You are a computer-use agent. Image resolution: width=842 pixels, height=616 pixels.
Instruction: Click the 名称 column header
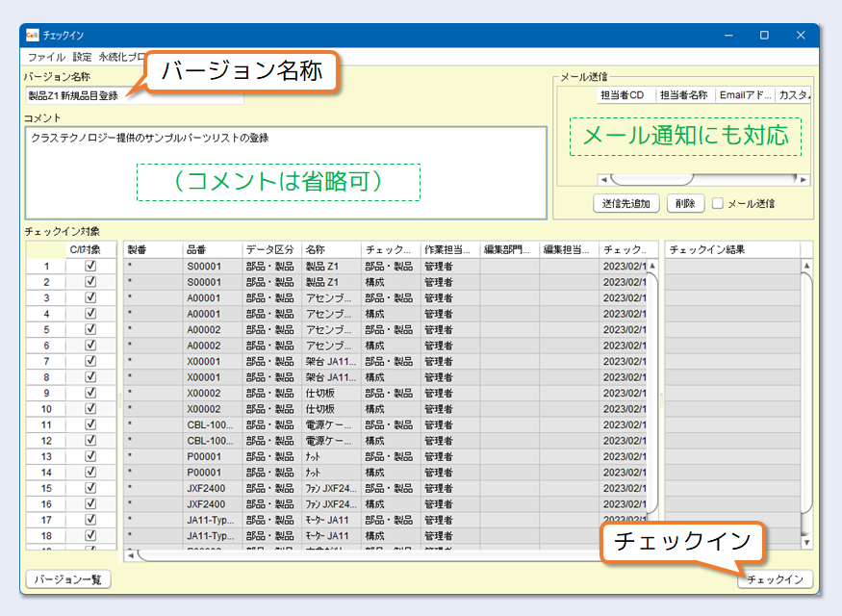(x=331, y=249)
